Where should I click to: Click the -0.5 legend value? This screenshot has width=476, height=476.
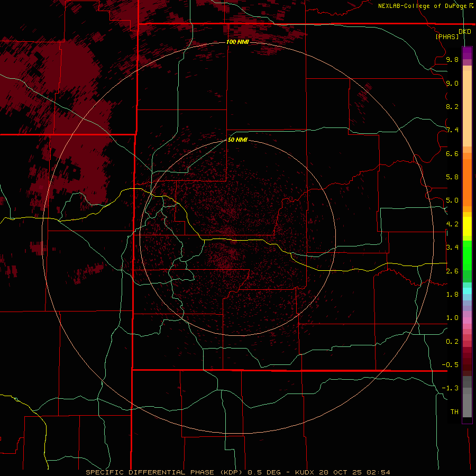point(450,365)
